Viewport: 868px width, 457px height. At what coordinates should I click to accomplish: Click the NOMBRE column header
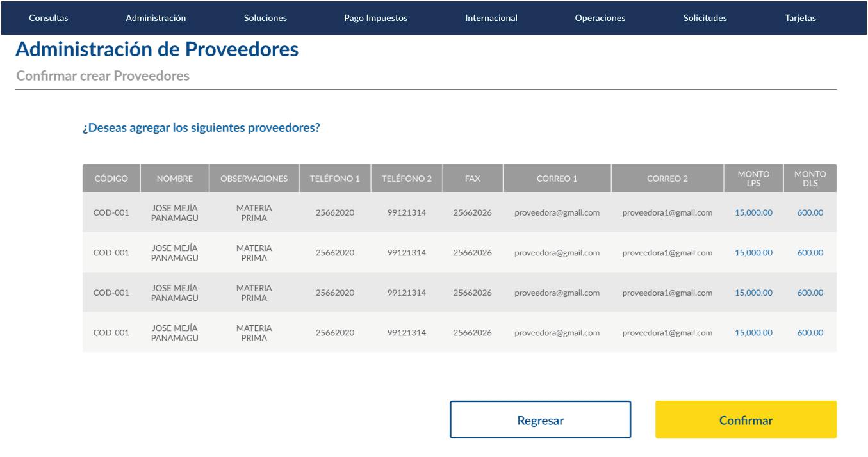coord(175,179)
